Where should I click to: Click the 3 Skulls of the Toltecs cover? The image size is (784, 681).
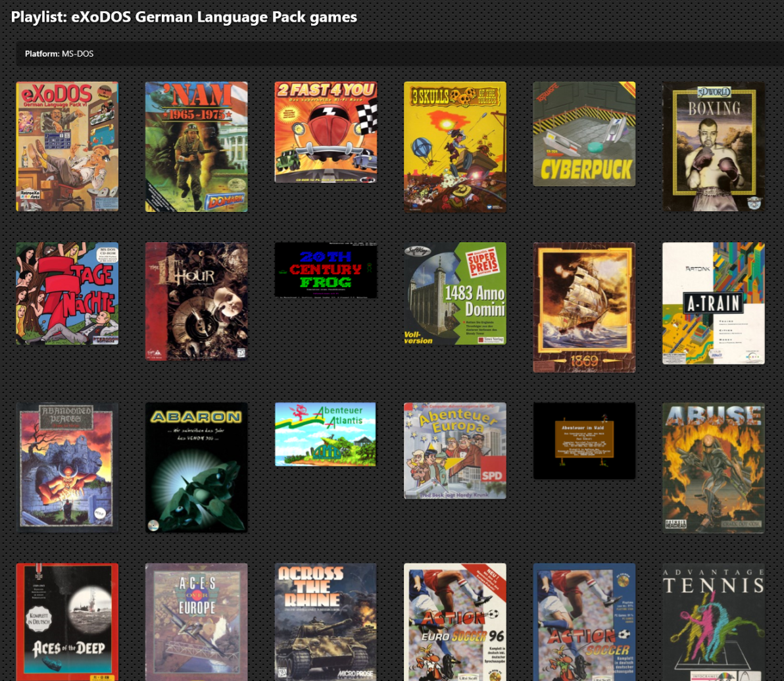click(x=455, y=147)
